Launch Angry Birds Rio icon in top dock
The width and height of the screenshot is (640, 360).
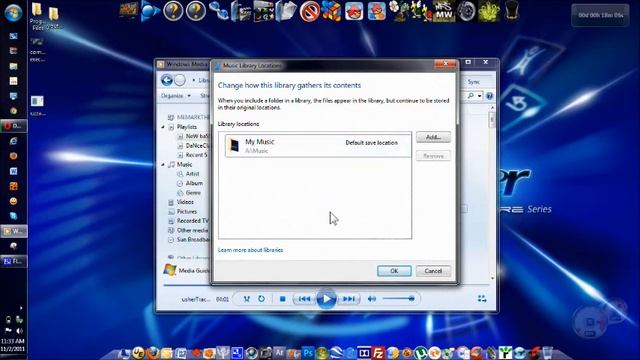point(376,11)
